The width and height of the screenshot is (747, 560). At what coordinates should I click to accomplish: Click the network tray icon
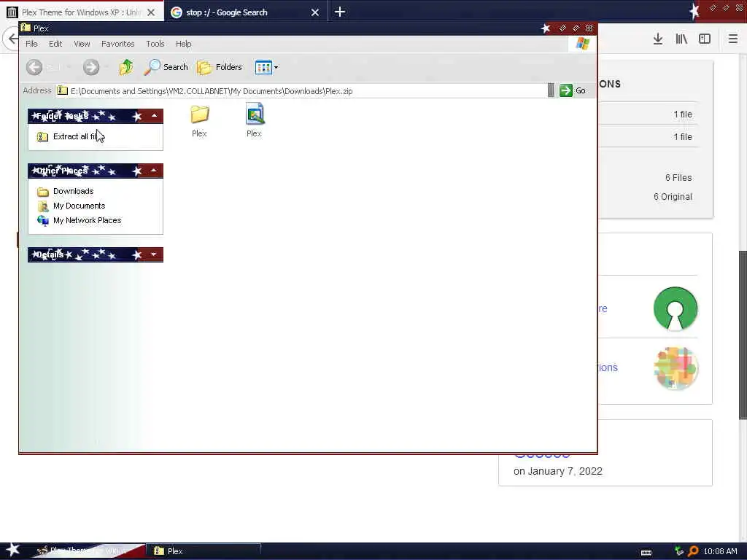[x=679, y=551]
